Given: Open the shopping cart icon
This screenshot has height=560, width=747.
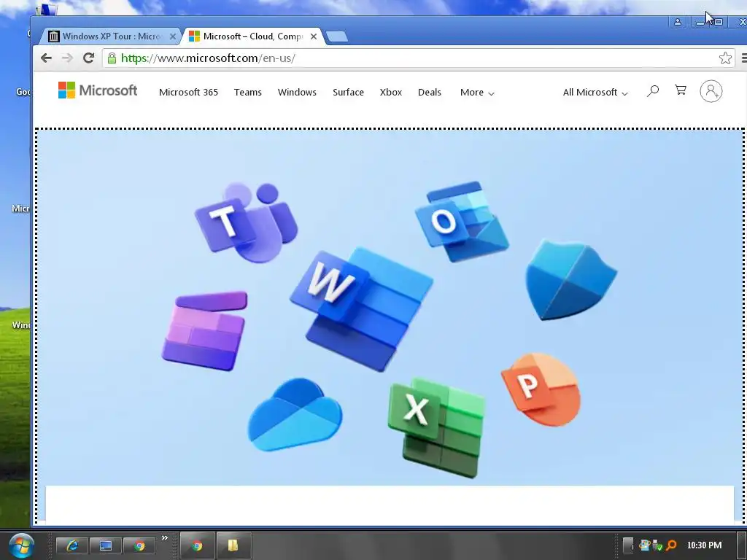Looking at the screenshot, I should (681, 90).
